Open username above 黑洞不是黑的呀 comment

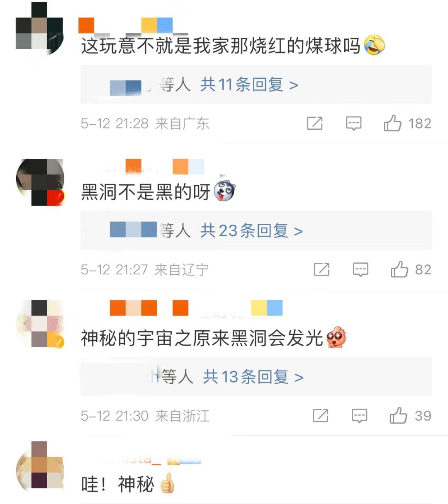[x=149, y=167]
